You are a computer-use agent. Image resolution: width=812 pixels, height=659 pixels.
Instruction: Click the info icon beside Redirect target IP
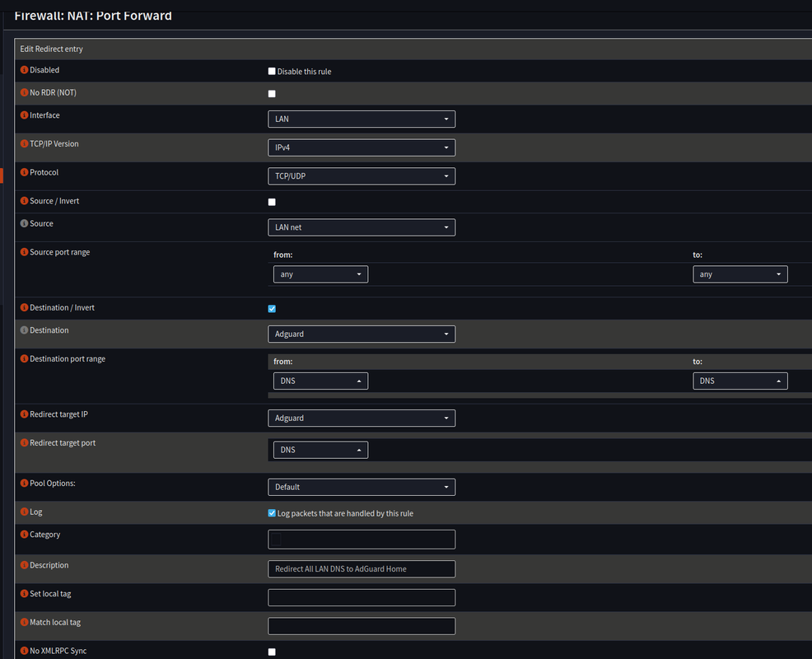(24, 414)
